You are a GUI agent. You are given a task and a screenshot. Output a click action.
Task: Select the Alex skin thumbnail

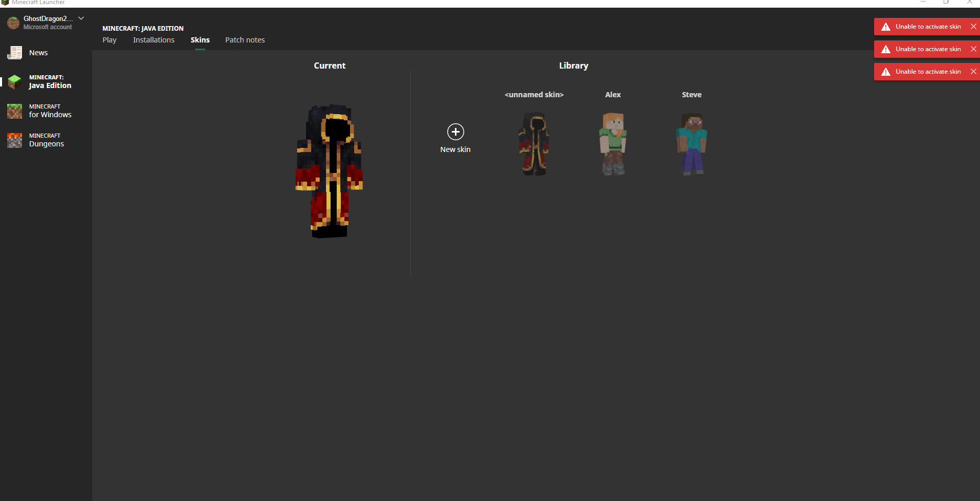click(613, 144)
